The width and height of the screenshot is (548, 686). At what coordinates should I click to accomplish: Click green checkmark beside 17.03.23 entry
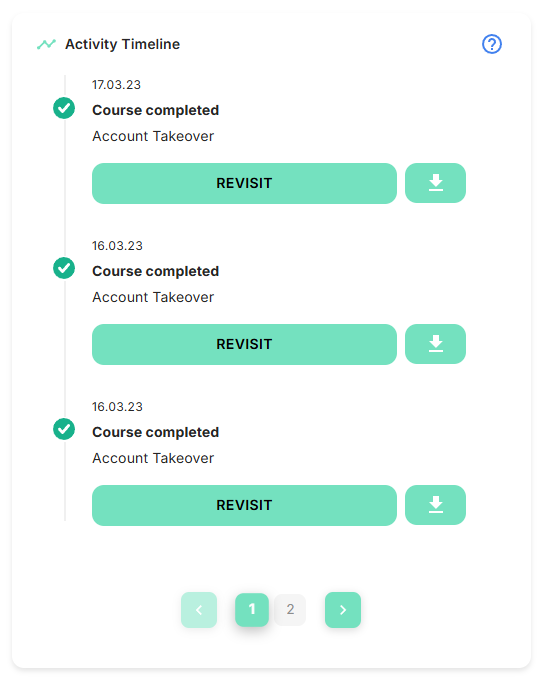[64, 108]
